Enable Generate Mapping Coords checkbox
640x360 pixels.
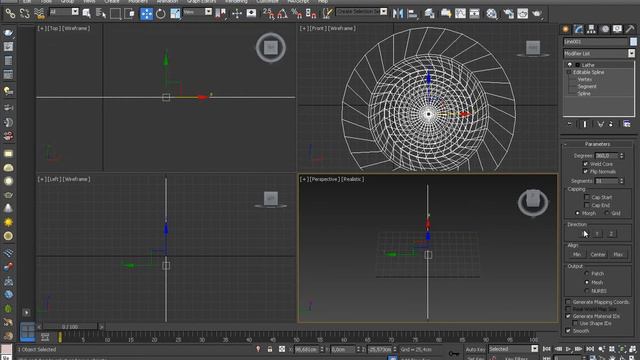coord(568,302)
